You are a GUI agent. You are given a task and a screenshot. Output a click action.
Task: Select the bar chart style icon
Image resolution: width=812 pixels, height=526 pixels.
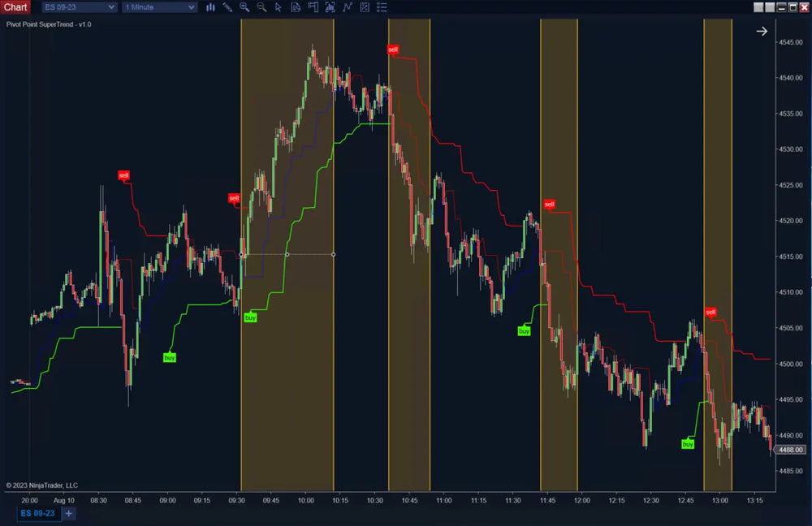(x=210, y=7)
